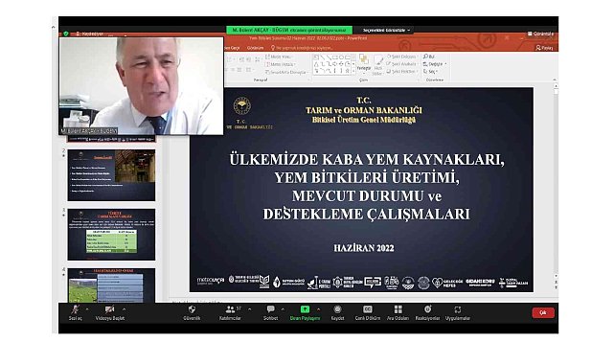Image resolution: width=614 pixels, height=364 pixels.
Task: Click SmartArt'a Dönüştür button
Action: click(287, 72)
